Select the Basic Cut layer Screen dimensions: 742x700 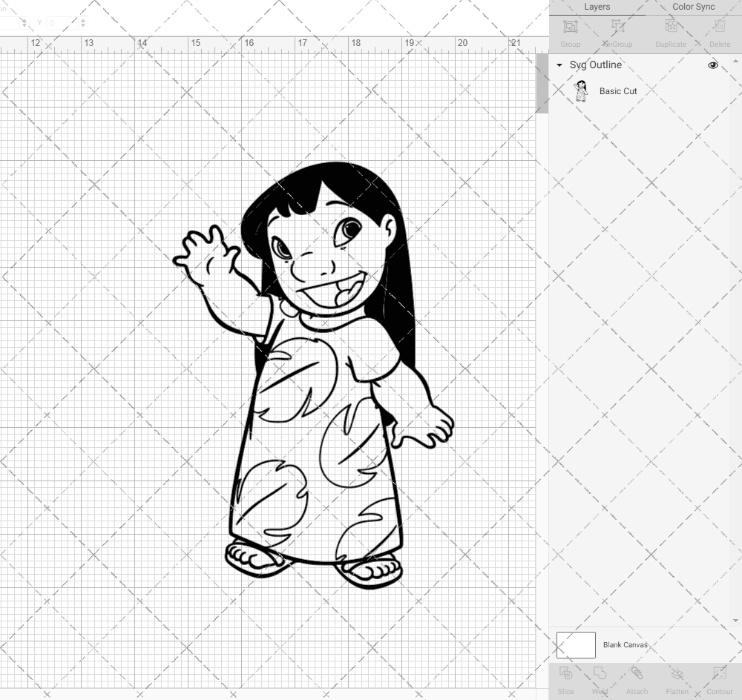point(617,91)
